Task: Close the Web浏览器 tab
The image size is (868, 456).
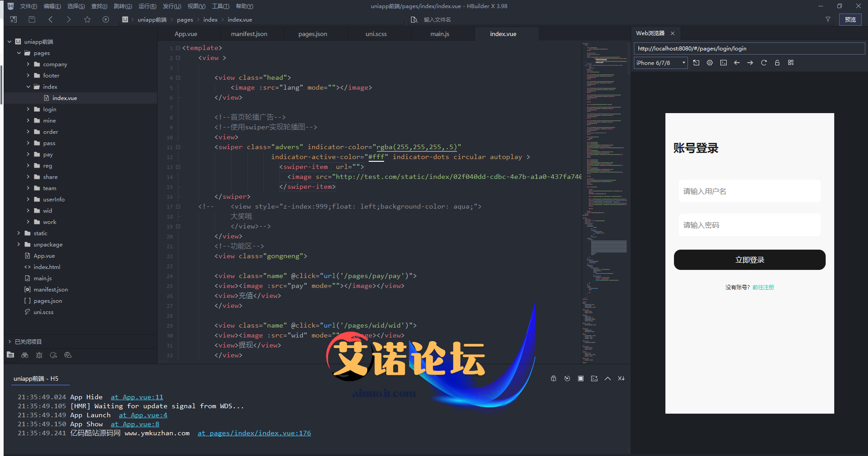Action: coord(673,33)
